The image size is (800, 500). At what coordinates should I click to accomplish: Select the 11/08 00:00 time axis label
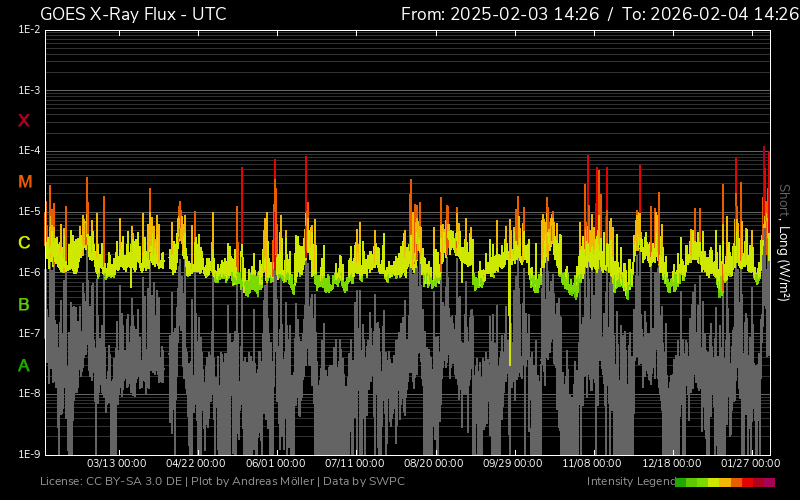pyautogui.click(x=592, y=463)
